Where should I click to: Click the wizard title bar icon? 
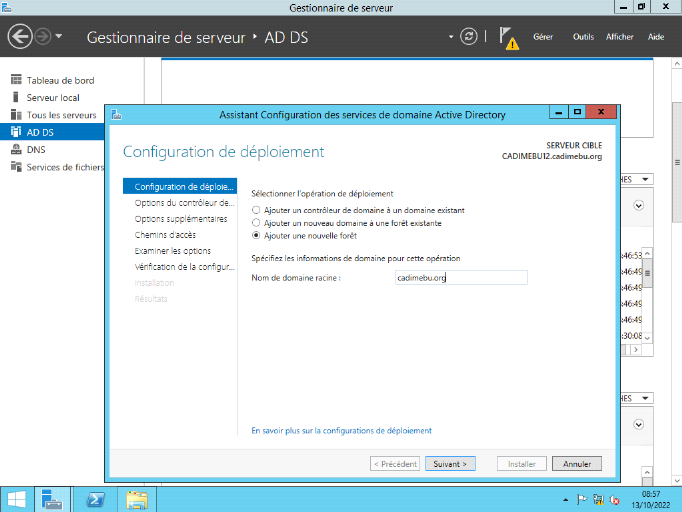pyautogui.click(x=117, y=114)
